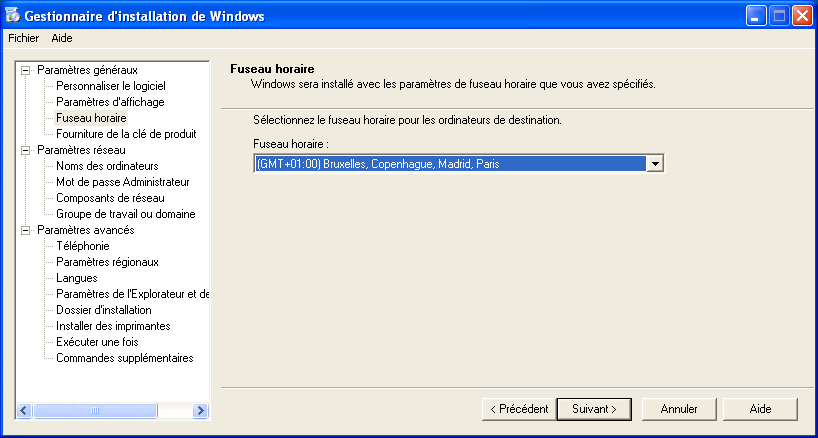
Task: Open Mot de passe Administrateur
Action: pyautogui.click(x=123, y=182)
